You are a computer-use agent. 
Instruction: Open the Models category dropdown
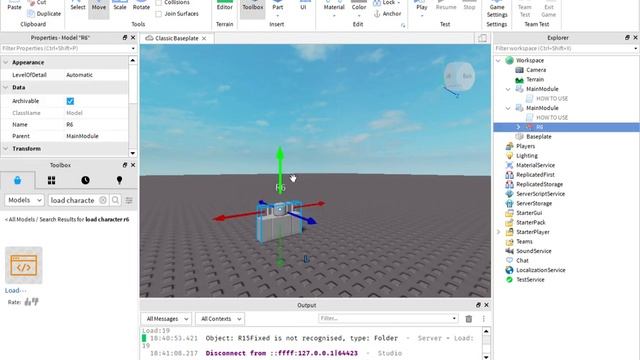pyautogui.click(x=24, y=200)
